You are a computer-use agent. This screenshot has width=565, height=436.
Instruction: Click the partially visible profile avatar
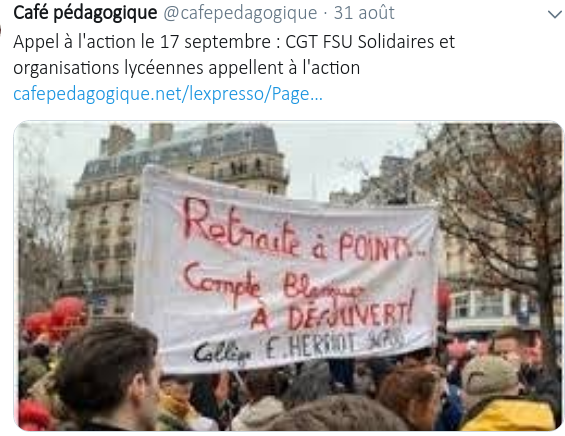(x=0, y=29)
